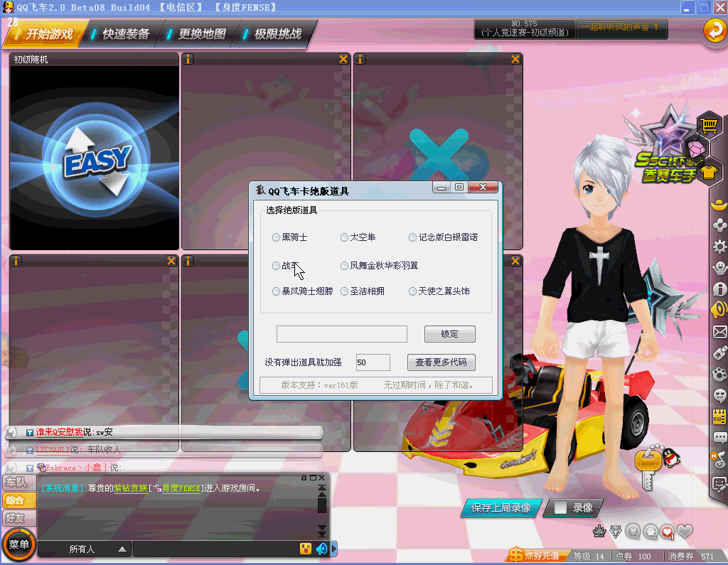728x565 pixels.
Task: Click the field containing 50
Action: 373,362
